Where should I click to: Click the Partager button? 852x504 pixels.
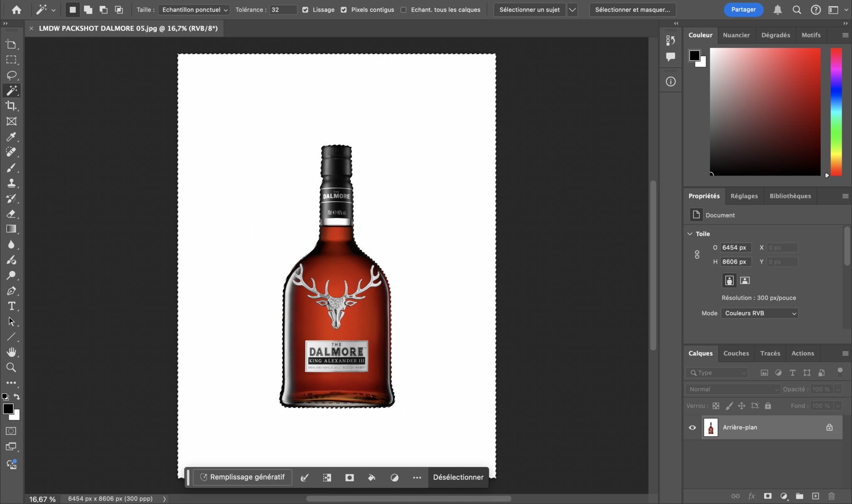pos(743,10)
